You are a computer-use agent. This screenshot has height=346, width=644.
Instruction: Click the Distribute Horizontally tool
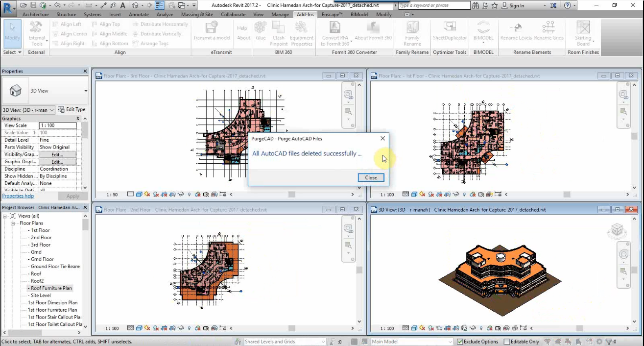click(160, 24)
